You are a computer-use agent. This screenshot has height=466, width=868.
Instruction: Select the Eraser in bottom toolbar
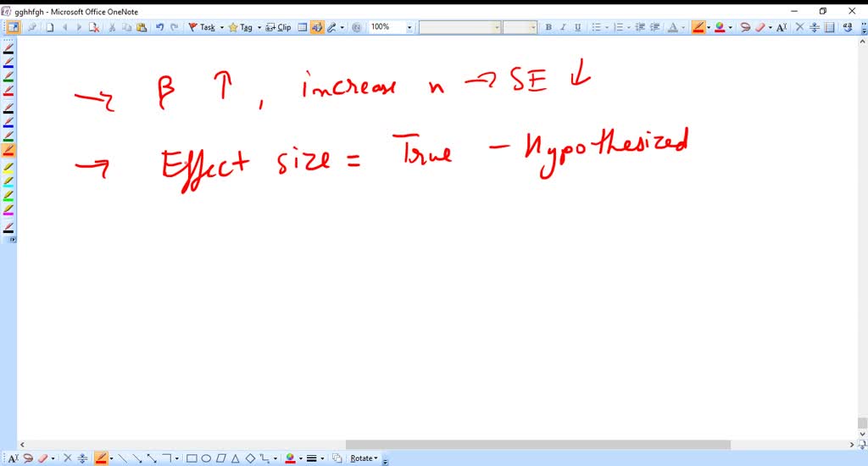tap(42, 458)
